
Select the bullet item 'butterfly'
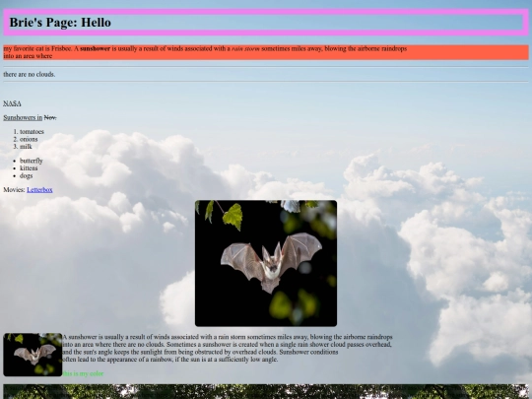(32, 161)
